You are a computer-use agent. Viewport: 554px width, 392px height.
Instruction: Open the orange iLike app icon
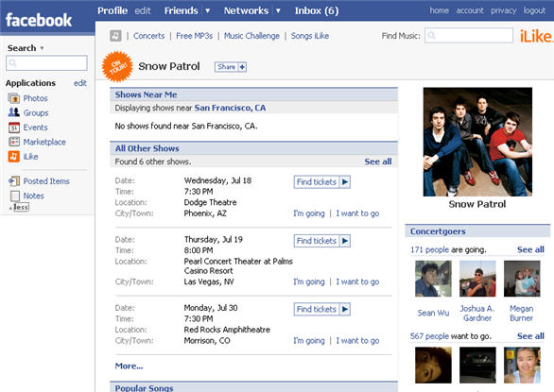[14, 156]
